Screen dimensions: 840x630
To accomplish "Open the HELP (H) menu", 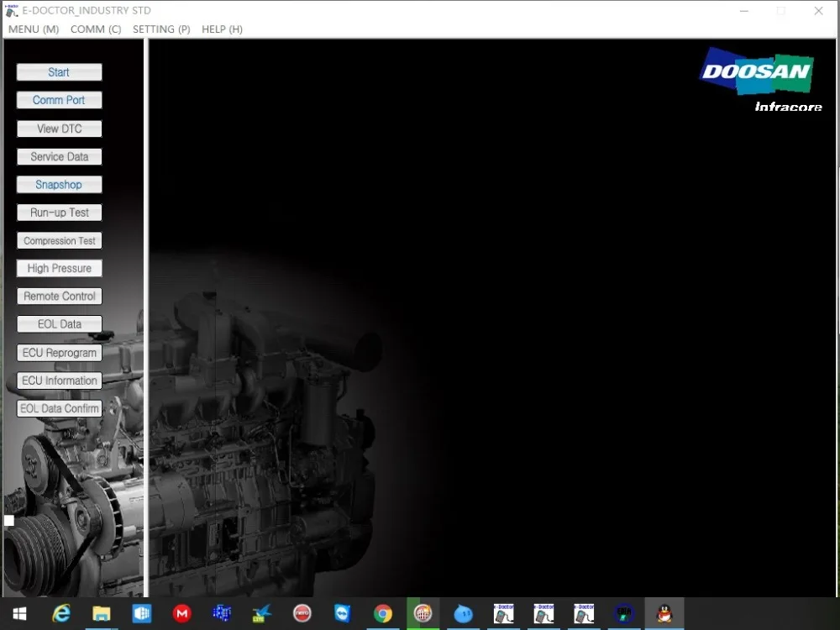I will click(x=222, y=29).
